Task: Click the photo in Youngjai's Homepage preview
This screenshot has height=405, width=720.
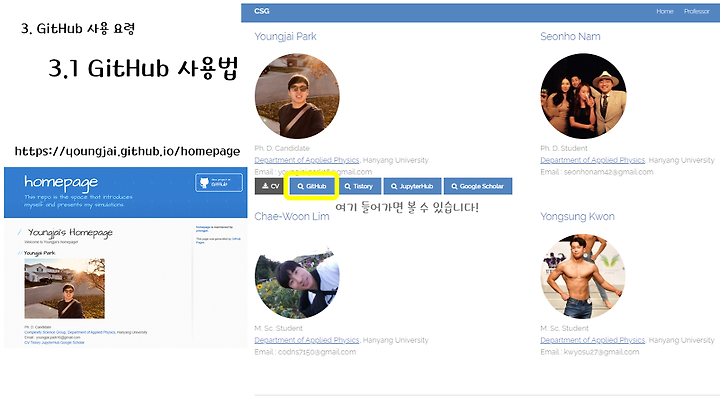Action: [64, 288]
